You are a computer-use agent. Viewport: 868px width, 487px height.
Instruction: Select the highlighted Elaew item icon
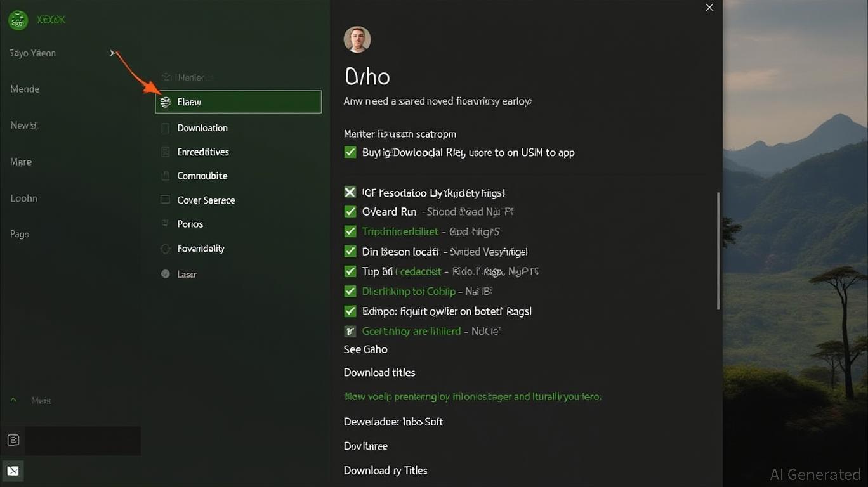click(x=166, y=102)
